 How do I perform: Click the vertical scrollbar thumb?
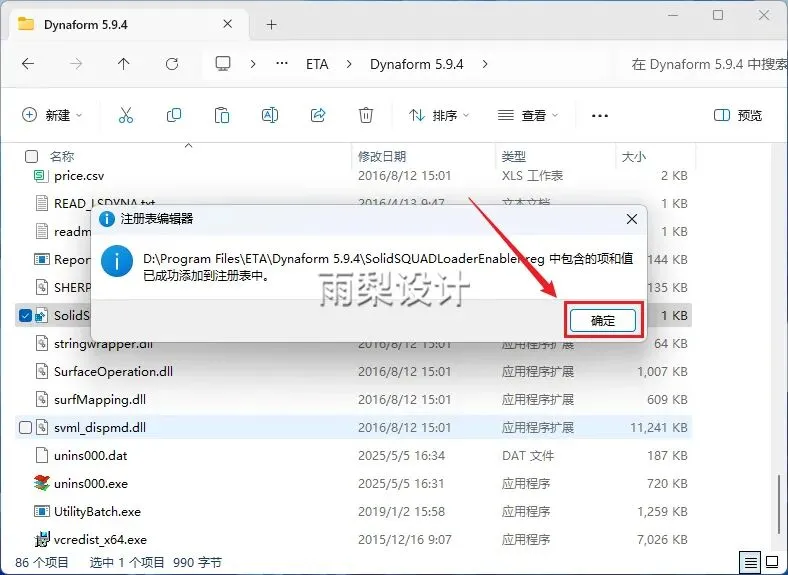click(779, 505)
